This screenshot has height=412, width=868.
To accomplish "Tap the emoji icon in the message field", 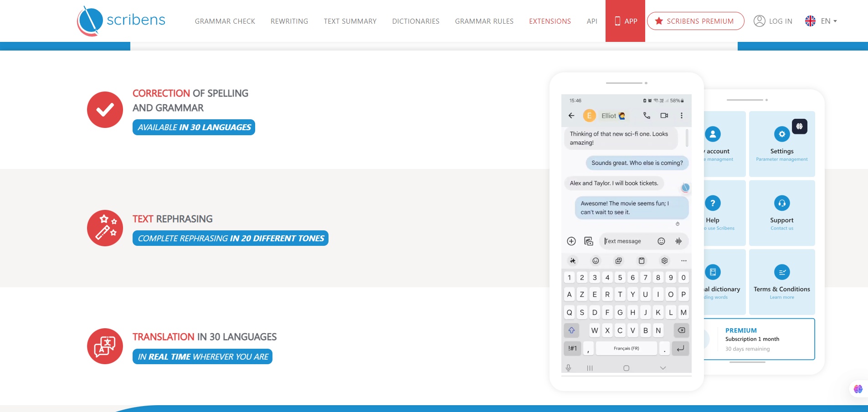I will tap(661, 241).
